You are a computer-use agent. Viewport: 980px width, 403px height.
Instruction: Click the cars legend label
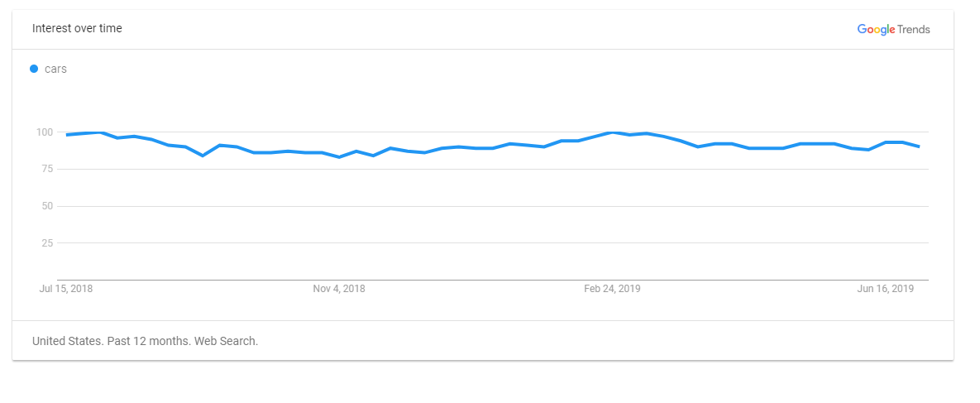(55, 69)
